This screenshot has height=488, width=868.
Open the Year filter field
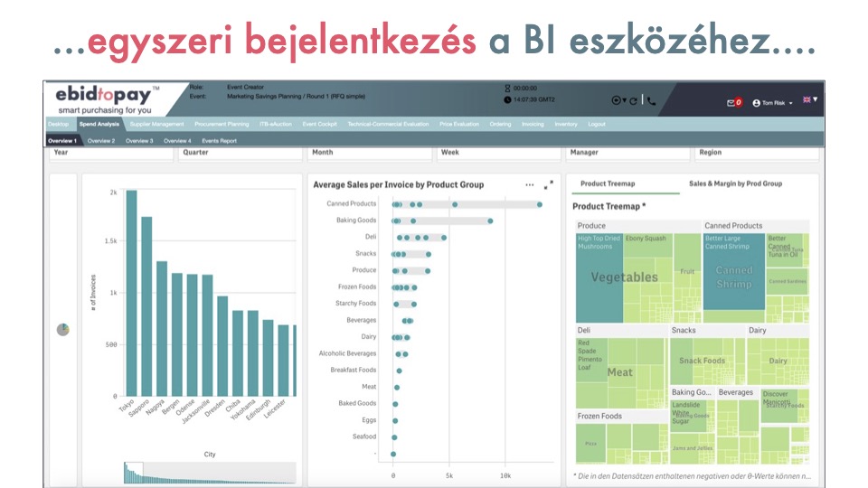[x=110, y=153]
